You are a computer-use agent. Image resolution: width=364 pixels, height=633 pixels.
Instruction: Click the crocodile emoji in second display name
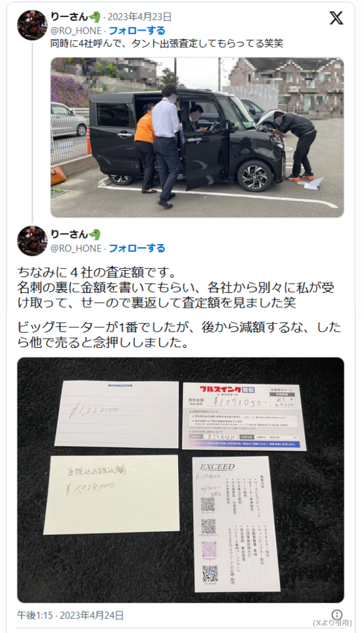click(95, 234)
